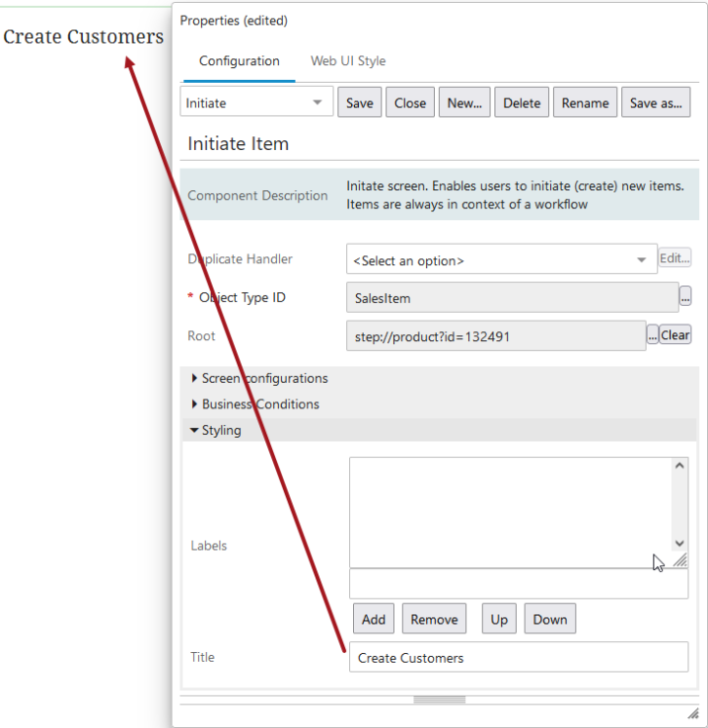Click the Close button
The image size is (708, 728).
(410, 103)
